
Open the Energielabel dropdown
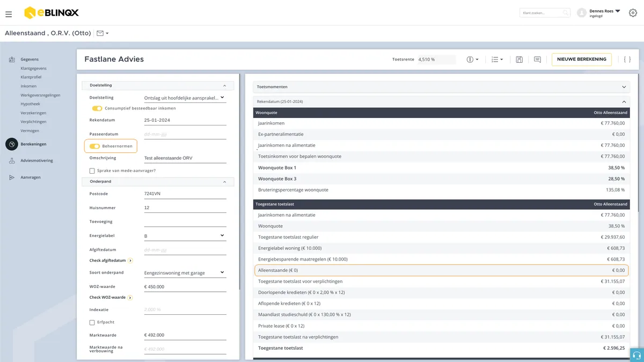(x=185, y=235)
